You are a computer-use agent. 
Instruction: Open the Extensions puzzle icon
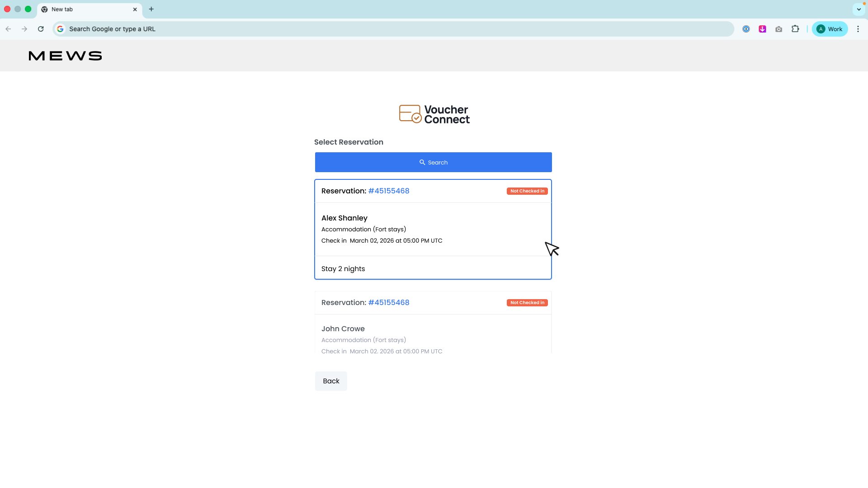tap(795, 29)
